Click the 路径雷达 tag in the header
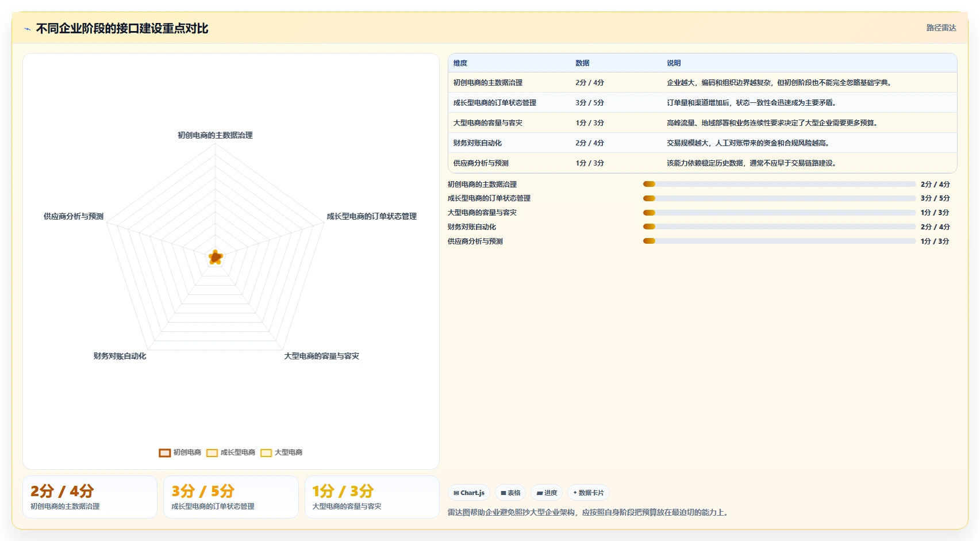Viewport: 980px width, 541px height. pos(941,28)
